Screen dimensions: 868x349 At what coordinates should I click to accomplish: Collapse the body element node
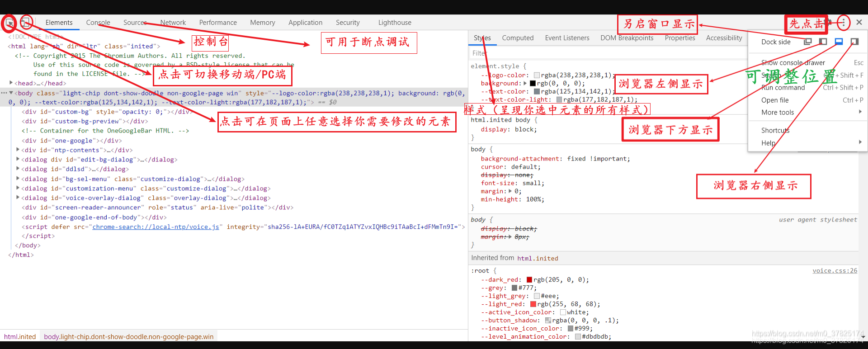(11, 93)
